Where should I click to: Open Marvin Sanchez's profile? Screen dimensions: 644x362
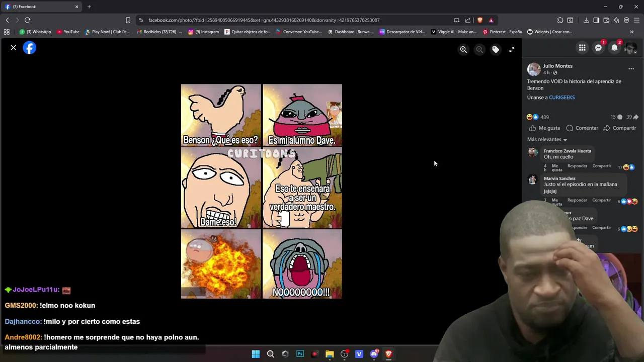point(559,178)
